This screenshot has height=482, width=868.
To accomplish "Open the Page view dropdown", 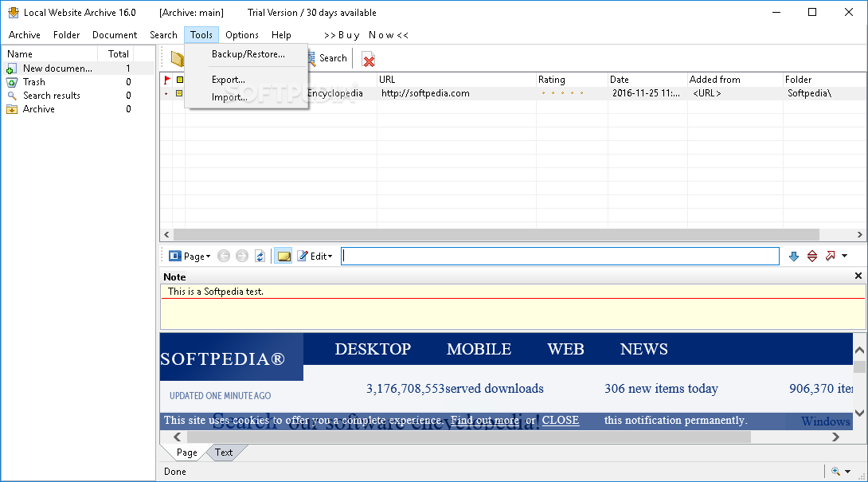I will coord(190,256).
